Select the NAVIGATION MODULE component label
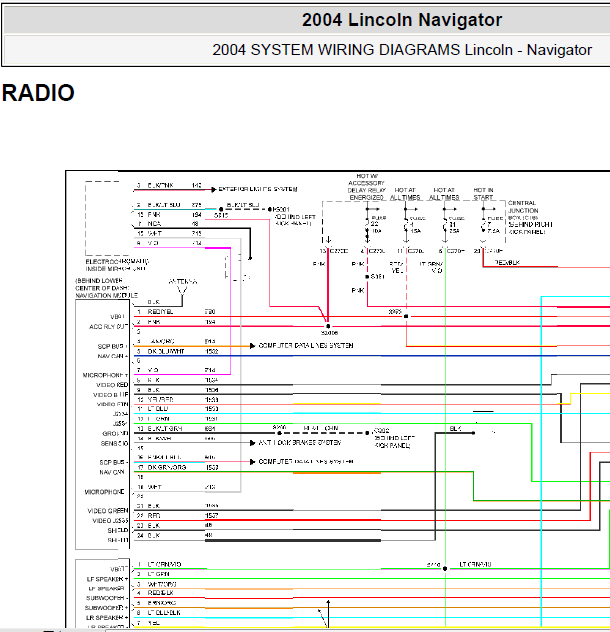This screenshot has width=610, height=632. 106,295
